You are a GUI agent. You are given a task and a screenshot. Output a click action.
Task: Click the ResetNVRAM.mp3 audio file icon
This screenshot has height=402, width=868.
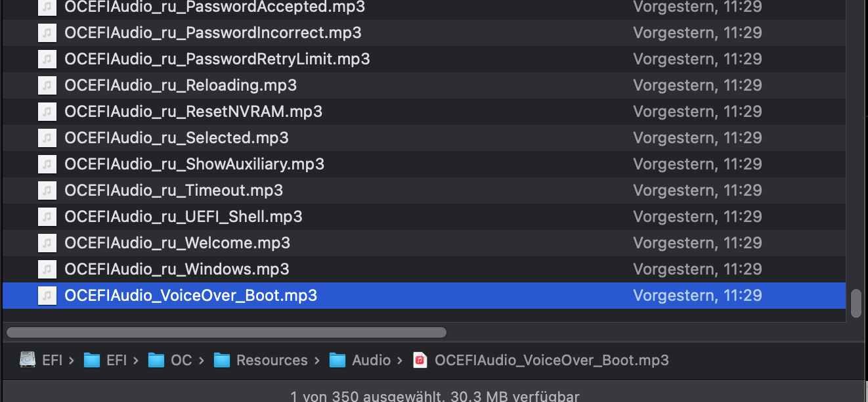(46, 112)
